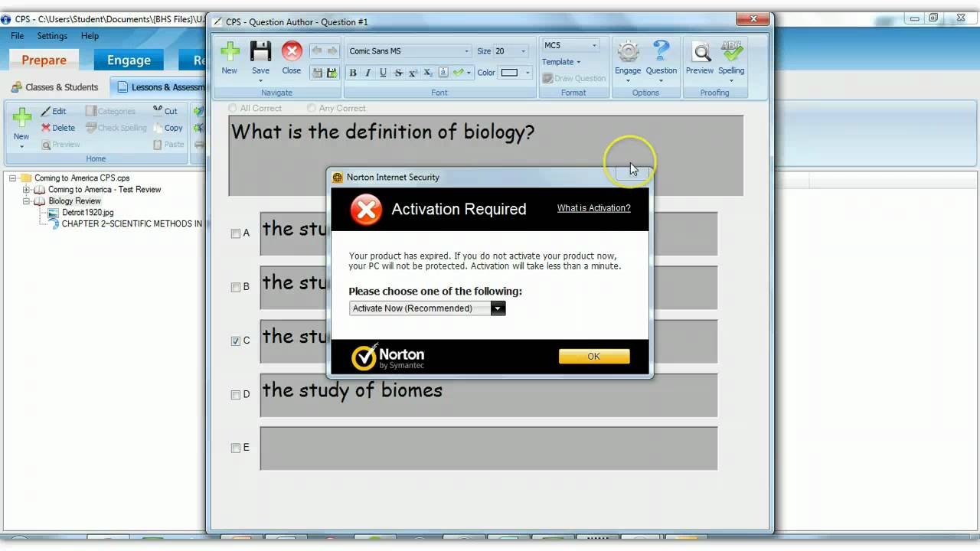Select Biology Review in the lesson tree

point(74,201)
